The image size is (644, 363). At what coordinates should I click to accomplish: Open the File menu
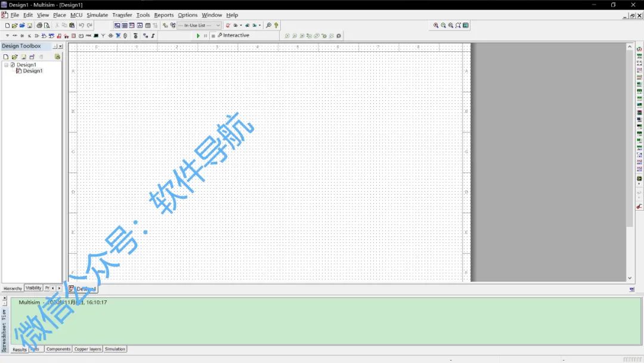coord(15,15)
